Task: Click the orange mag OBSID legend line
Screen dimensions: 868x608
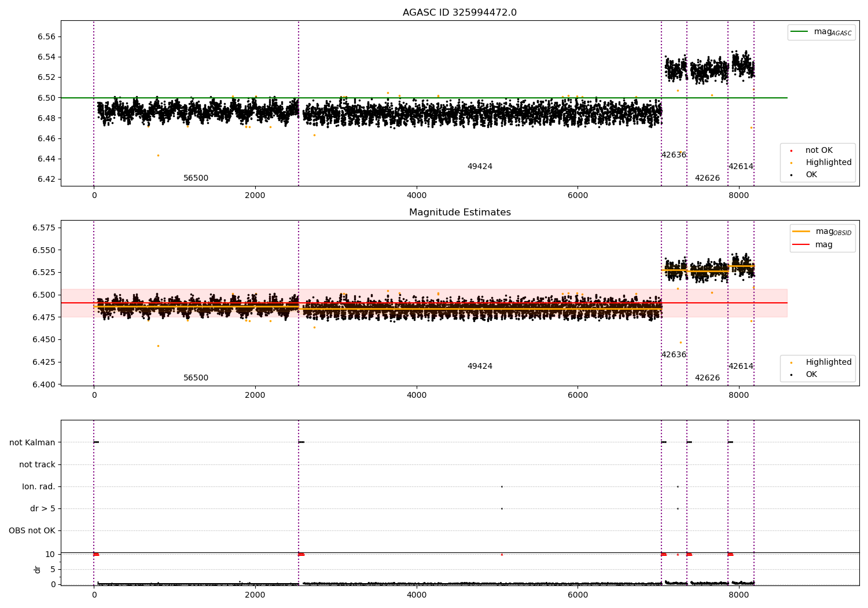Action: 801,232
